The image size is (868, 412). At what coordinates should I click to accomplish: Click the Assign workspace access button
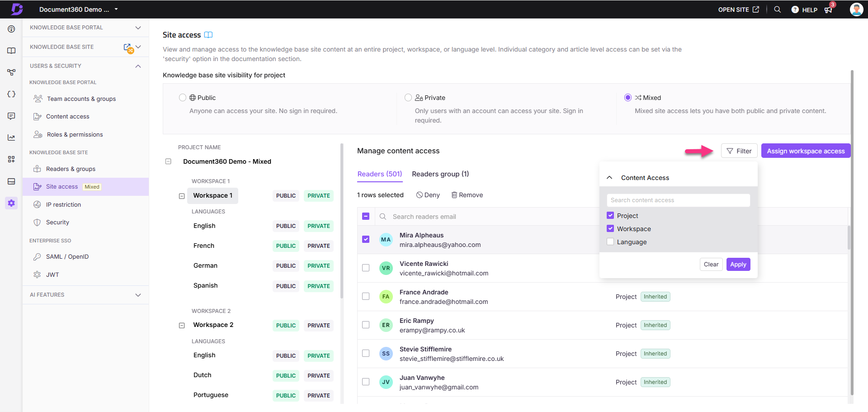tap(806, 151)
